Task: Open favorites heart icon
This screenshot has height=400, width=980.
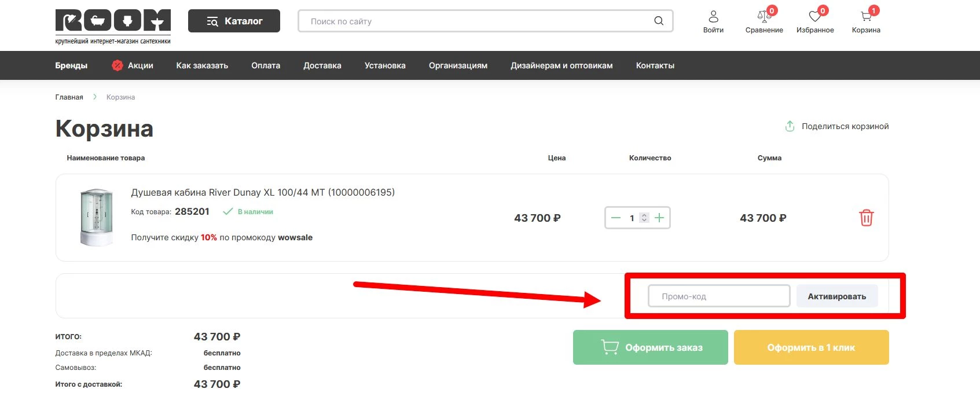Action: point(815,17)
